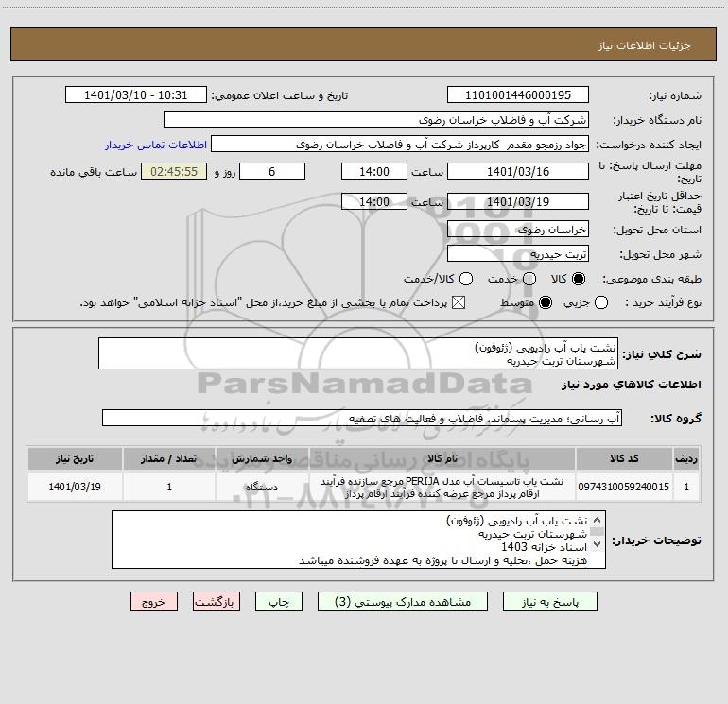The image size is (728, 704).
Task: Click the response deadline date 1401/03/16
Action: (518, 171)
